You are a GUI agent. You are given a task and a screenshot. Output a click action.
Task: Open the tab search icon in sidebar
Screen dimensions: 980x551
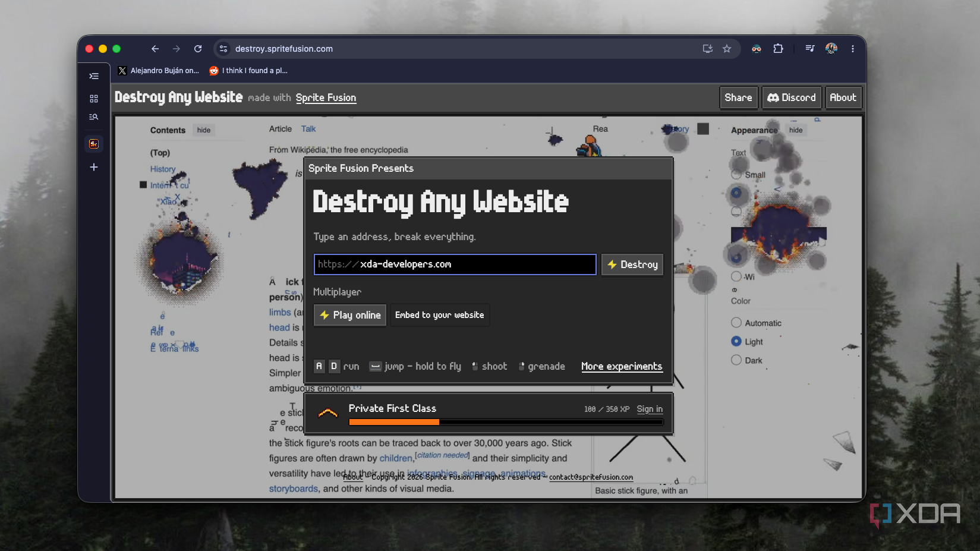click(x=94, y=117)
